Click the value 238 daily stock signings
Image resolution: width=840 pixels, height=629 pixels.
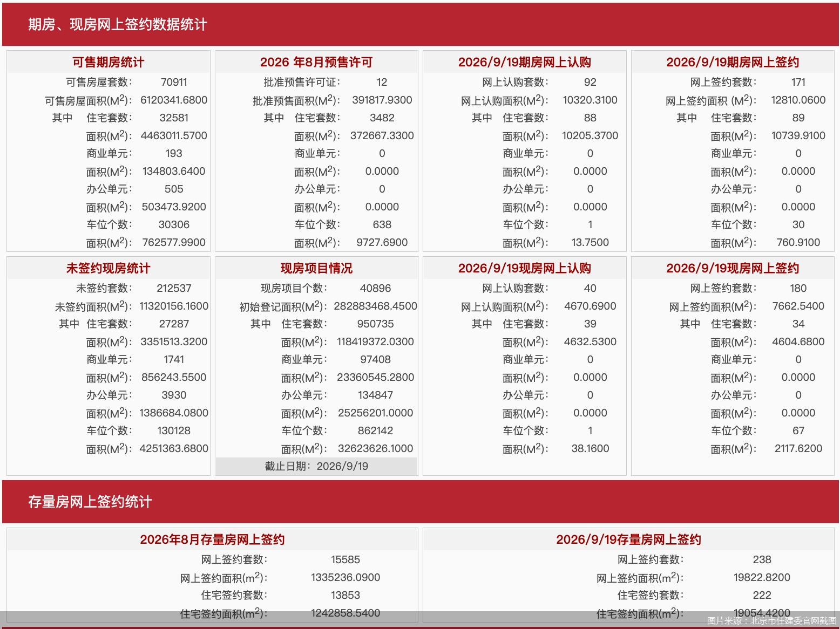point(762,559)
